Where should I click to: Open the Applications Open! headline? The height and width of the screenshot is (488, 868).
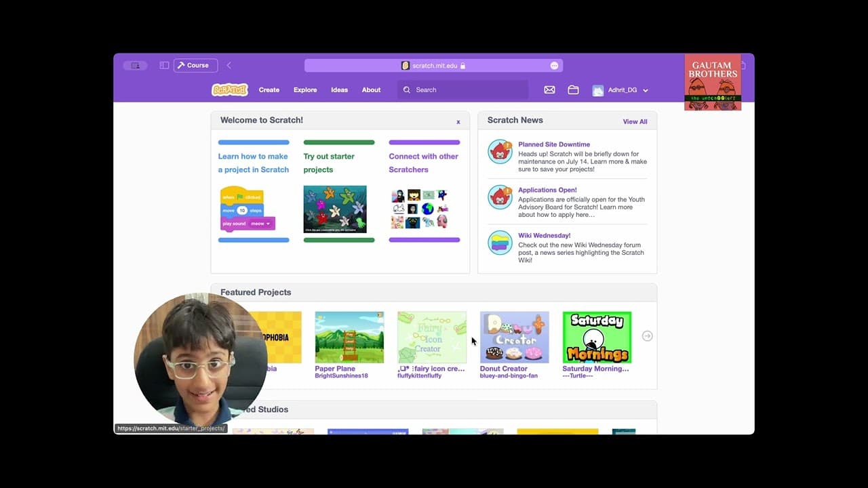click(x=547, y=190)
